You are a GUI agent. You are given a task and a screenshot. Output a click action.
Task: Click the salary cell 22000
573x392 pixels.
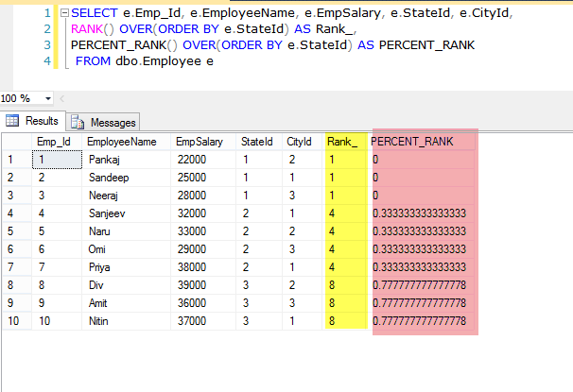point(203,160)
